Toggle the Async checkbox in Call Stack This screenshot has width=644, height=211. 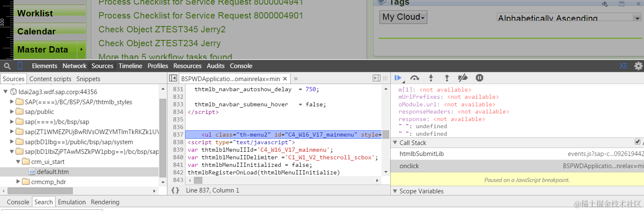(638, 142)
